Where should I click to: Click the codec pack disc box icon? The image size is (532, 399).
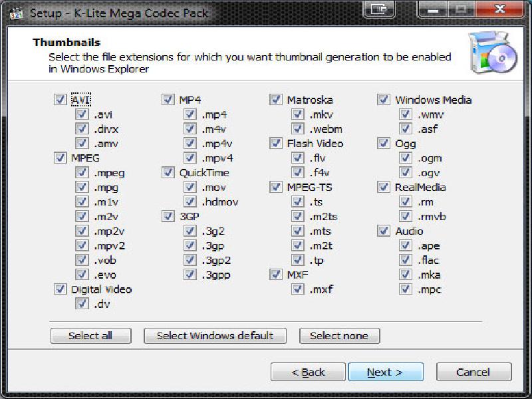click(x=493, y=53)
